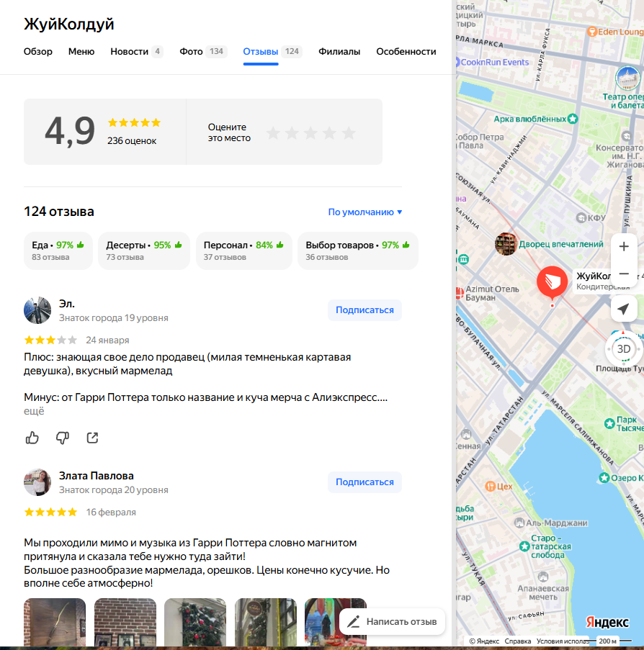Open first photo in Злата's review
The width and height of the screenshot is (644, 650).
point(55,622)
